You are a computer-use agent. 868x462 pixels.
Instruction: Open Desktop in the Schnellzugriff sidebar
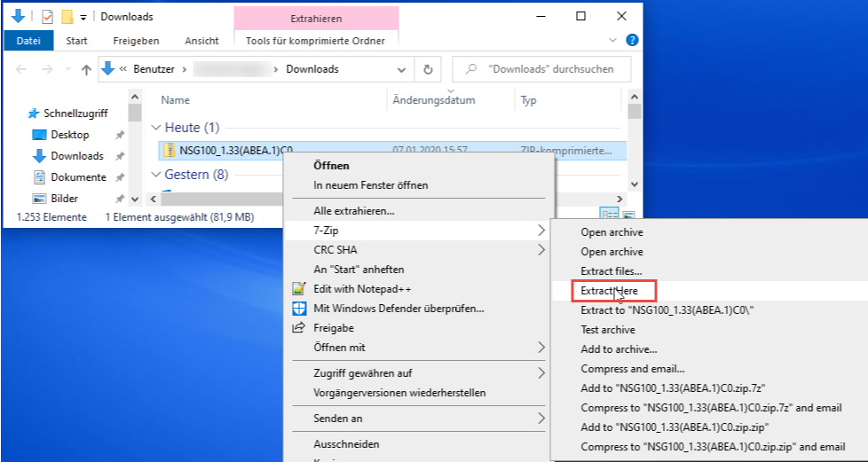70,135
